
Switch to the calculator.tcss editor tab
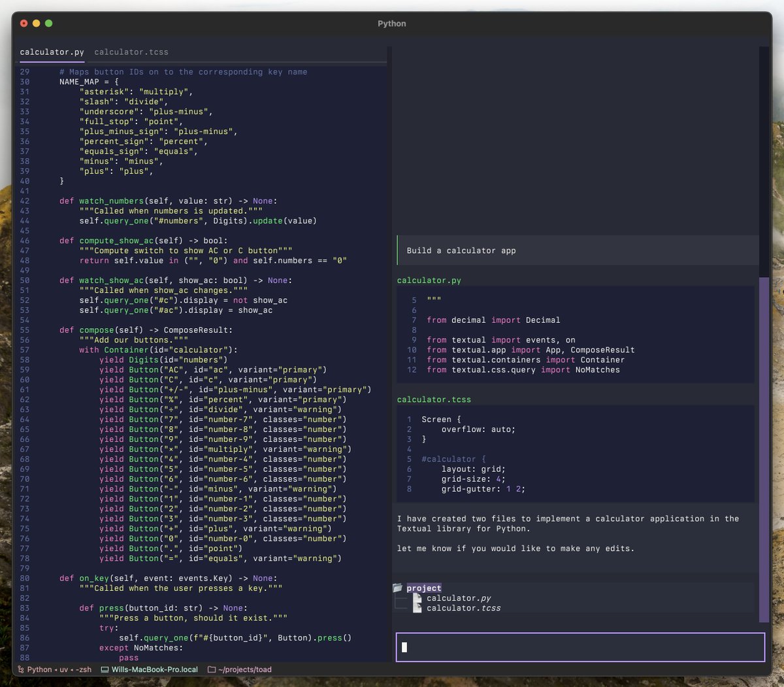point(131,52)
